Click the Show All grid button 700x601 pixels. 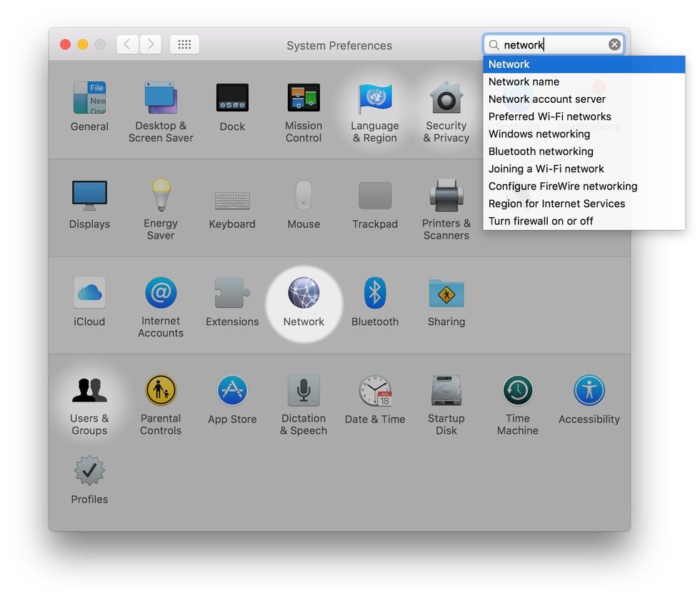click(x=184, y=44)
